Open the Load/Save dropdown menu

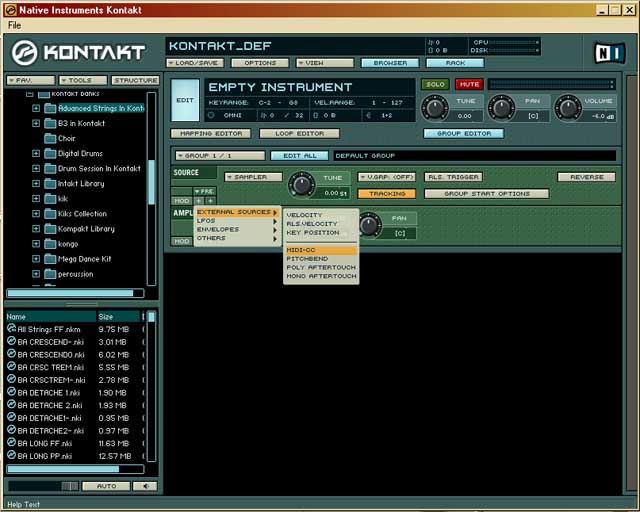193,63
